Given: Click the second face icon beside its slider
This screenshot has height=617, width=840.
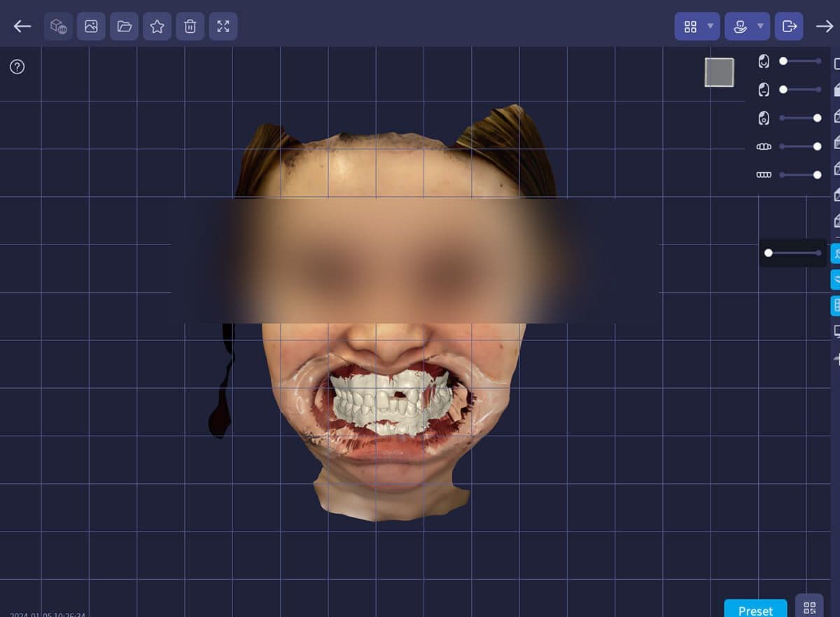Looking at the screenshot, I should click(764, 90).
